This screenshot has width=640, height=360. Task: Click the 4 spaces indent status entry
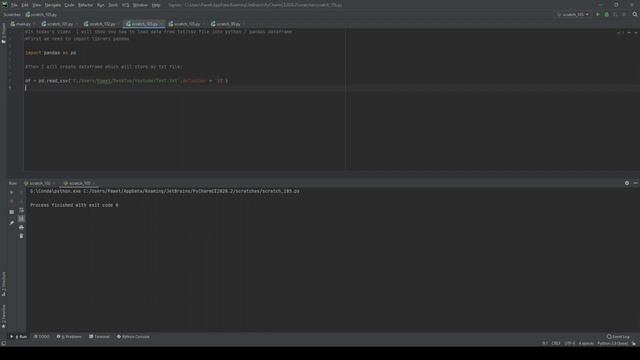pyautogui.click(x=586, y=343)
